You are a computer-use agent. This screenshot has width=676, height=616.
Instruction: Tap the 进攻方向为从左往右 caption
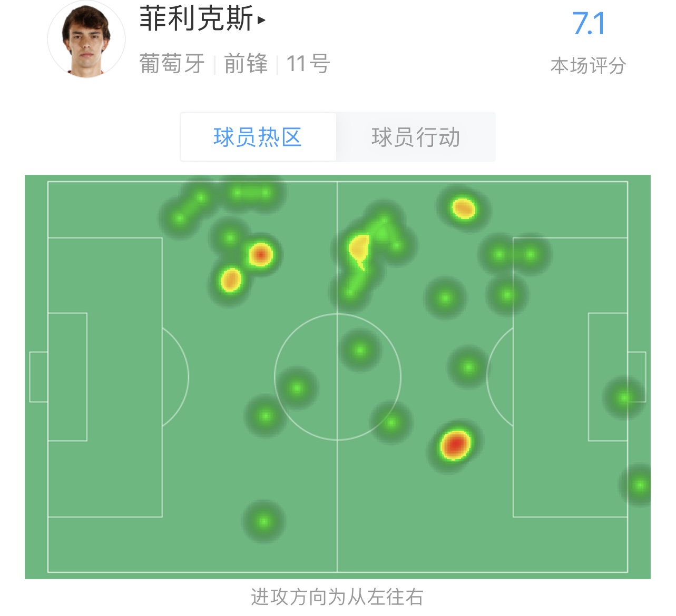click(x=337, y=598)
